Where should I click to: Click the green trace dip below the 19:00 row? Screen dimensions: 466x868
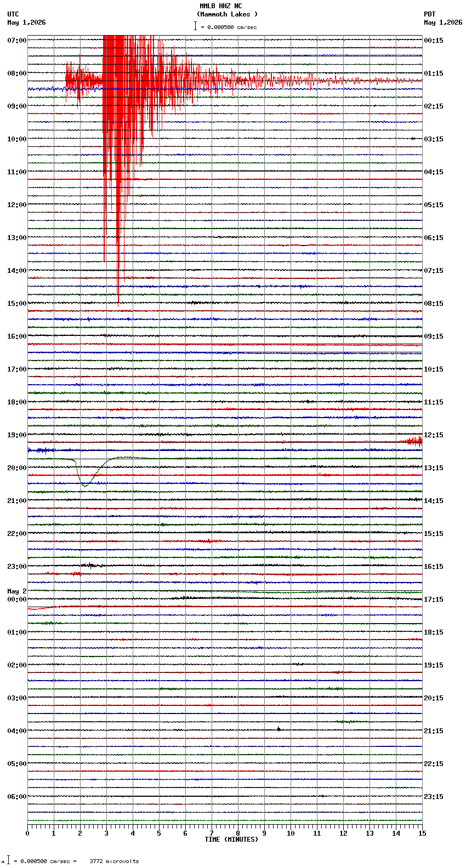[85, 472]
